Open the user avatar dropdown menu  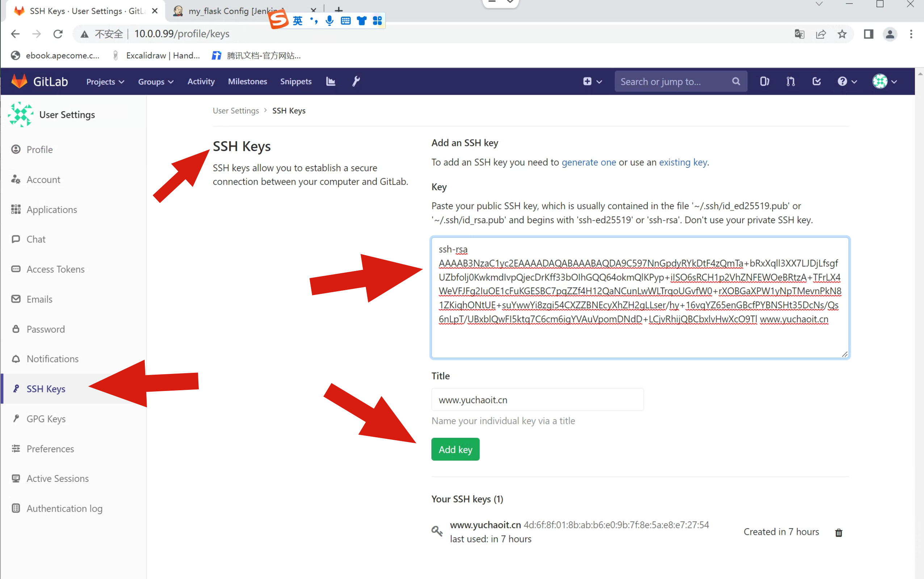[x=884, y=81]
